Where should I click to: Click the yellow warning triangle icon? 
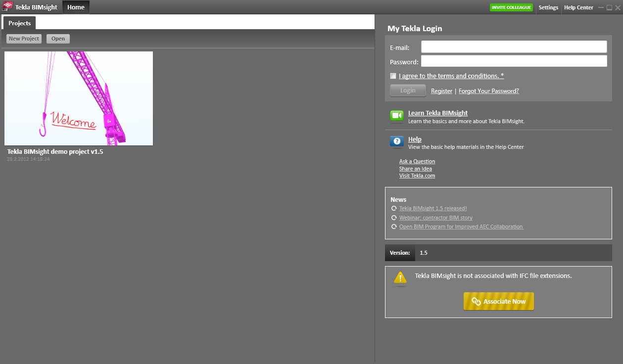click(400, 278)
